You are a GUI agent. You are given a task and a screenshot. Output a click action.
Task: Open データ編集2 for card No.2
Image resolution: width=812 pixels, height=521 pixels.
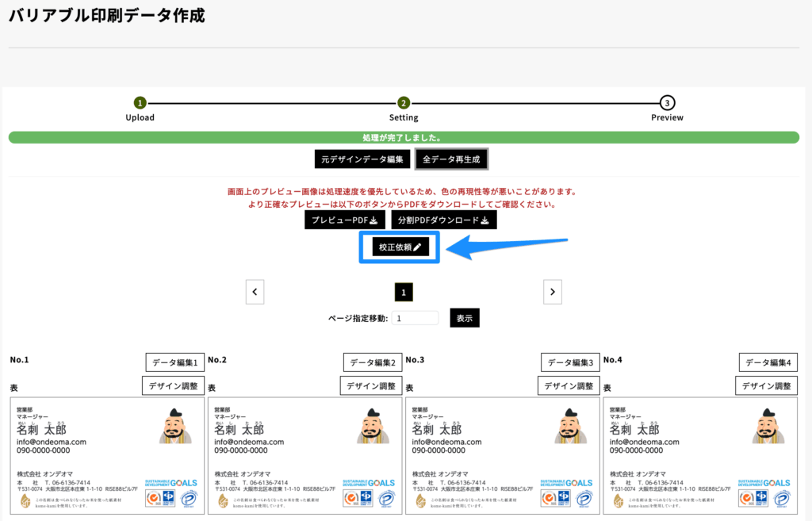(372, 362)
